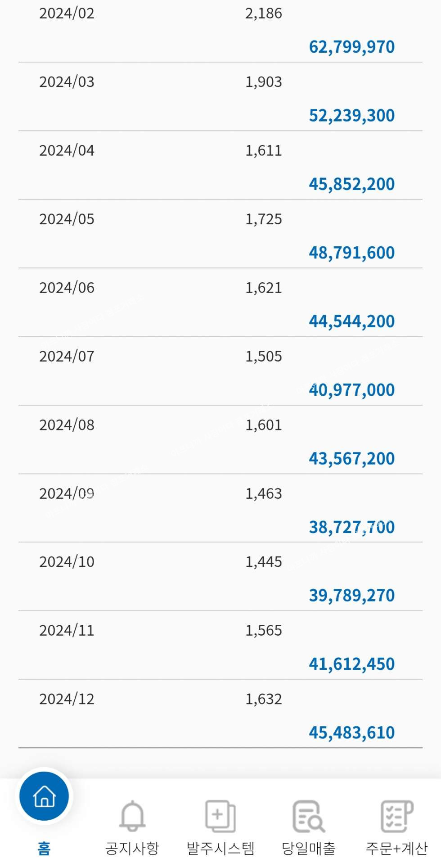Open notifications bell icon

tap(132, 815)
